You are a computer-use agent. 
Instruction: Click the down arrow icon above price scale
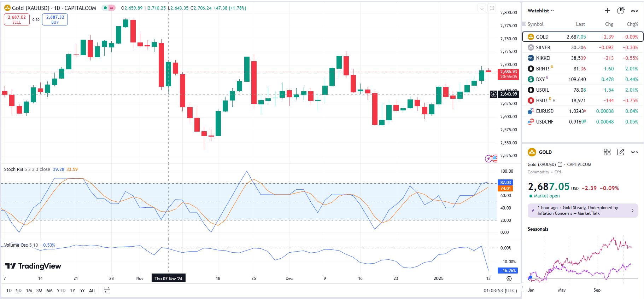(x=482, y=8)
